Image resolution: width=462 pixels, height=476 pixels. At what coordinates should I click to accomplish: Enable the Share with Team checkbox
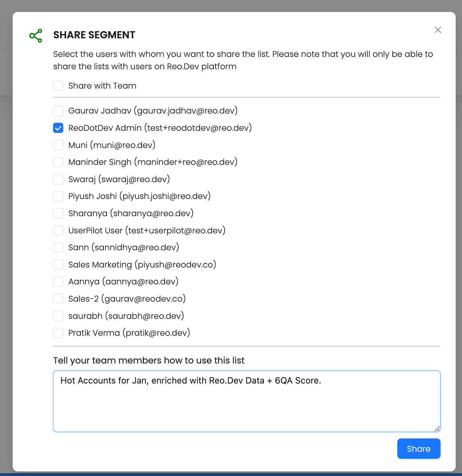[58, 86]
